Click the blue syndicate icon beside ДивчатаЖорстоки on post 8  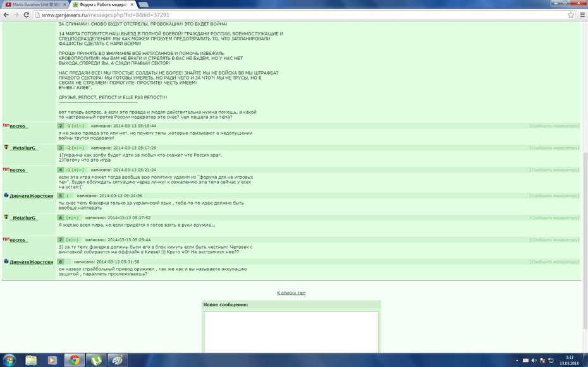click(x=6, y=261)
